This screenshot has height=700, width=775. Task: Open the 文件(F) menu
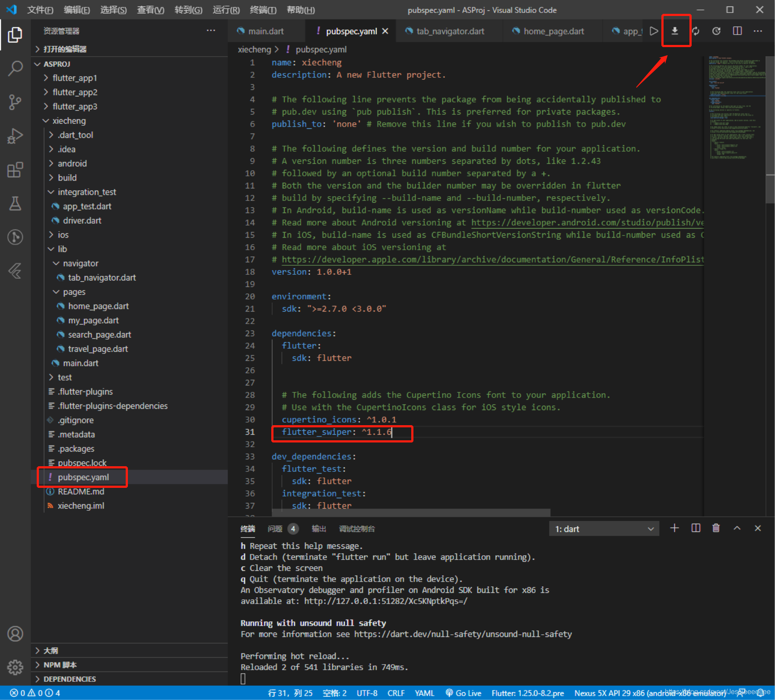40,10
